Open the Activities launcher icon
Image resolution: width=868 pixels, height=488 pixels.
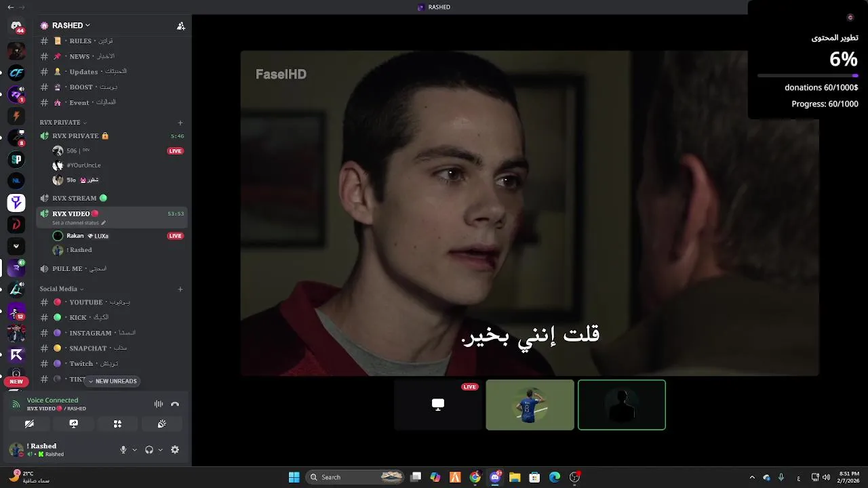[117, 424]
